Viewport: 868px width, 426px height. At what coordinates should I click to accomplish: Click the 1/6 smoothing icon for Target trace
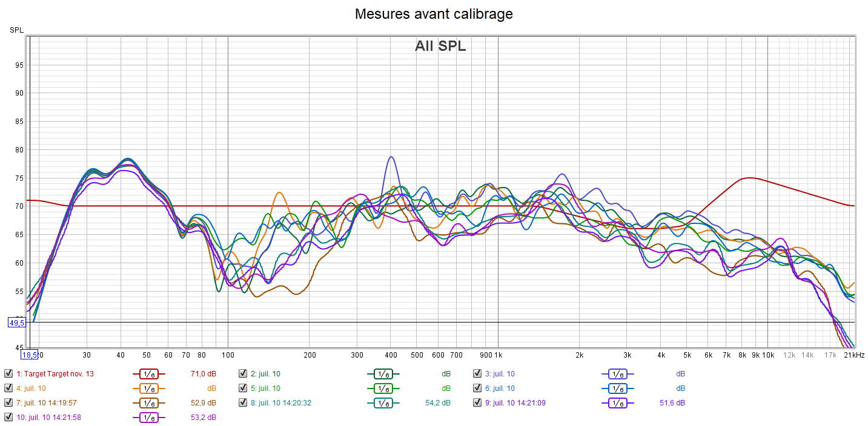148,374
